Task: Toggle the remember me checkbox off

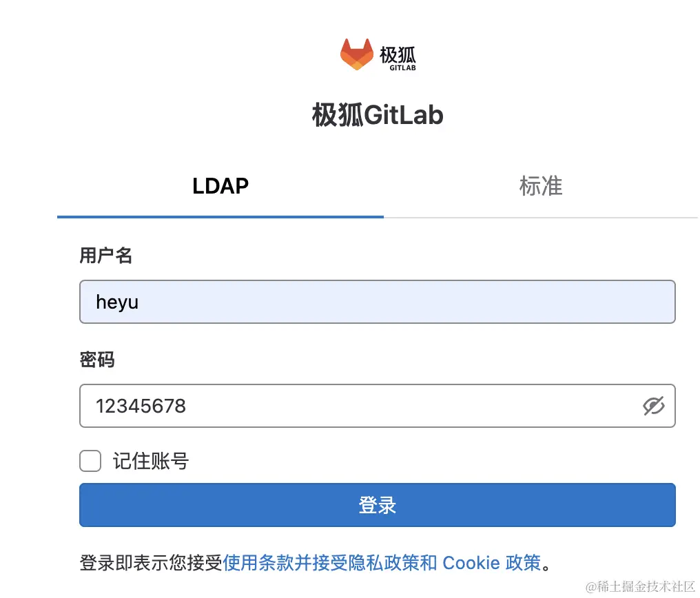Action: pyautogui.click(x=90, y=461)
